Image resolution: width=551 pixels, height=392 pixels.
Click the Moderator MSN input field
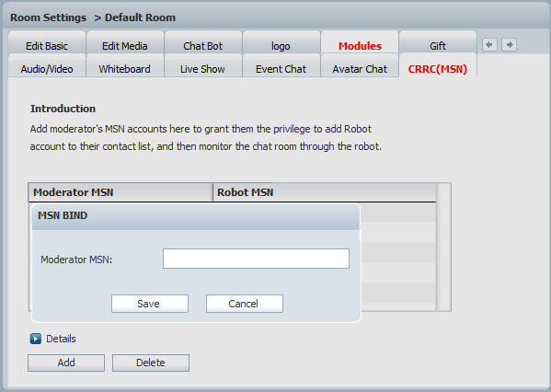[256, 259]
